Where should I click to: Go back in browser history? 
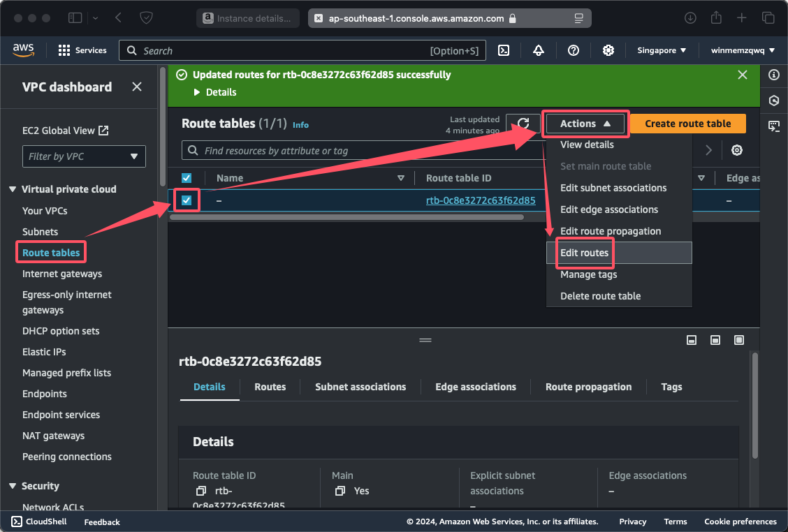tap(118, 18)
